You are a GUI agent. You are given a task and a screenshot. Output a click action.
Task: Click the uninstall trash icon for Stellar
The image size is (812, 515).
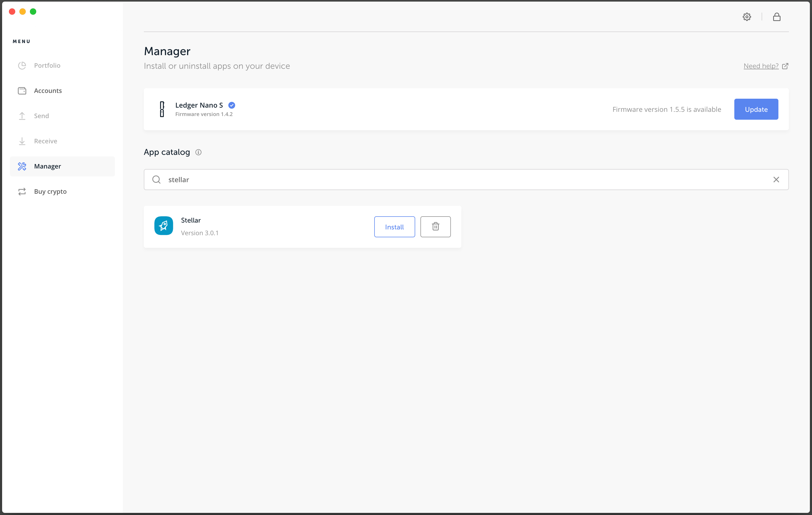(435, 227)
